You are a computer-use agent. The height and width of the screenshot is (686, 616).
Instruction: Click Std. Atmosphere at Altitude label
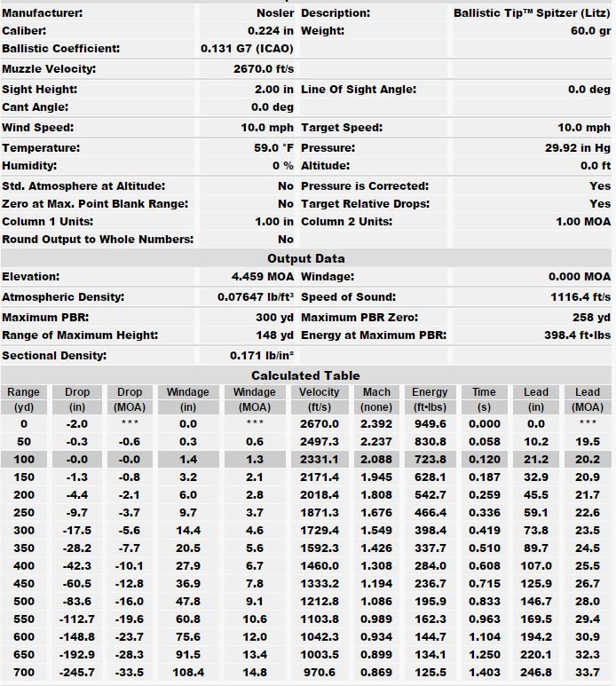point(83,186)
